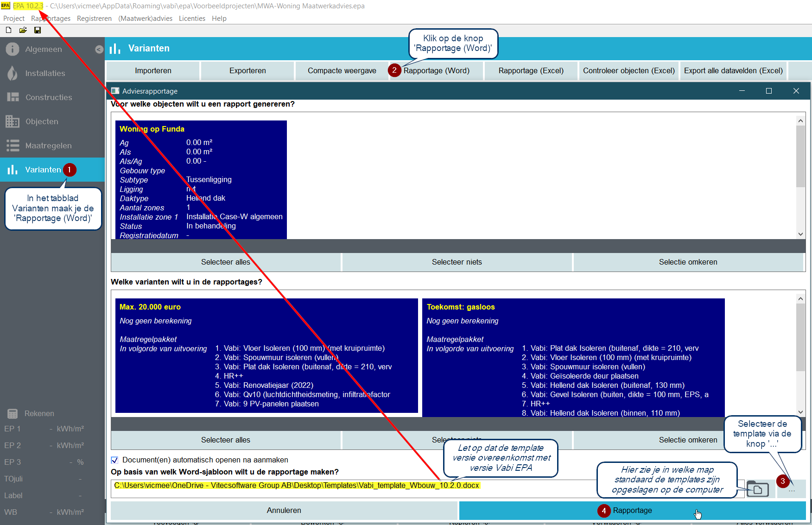Screen dimensions: 812x525
Task: Open the Rapportages menu
Action: (x=51, y=19)
